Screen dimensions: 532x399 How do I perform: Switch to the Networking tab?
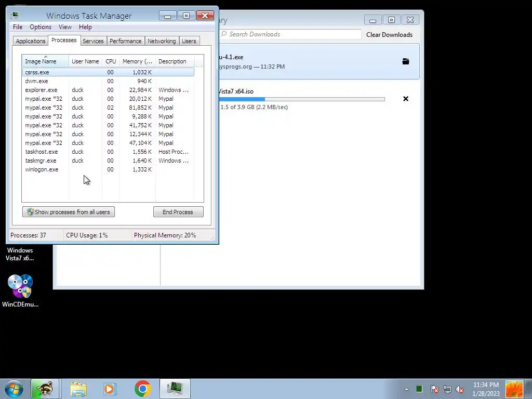pos(162,41)
